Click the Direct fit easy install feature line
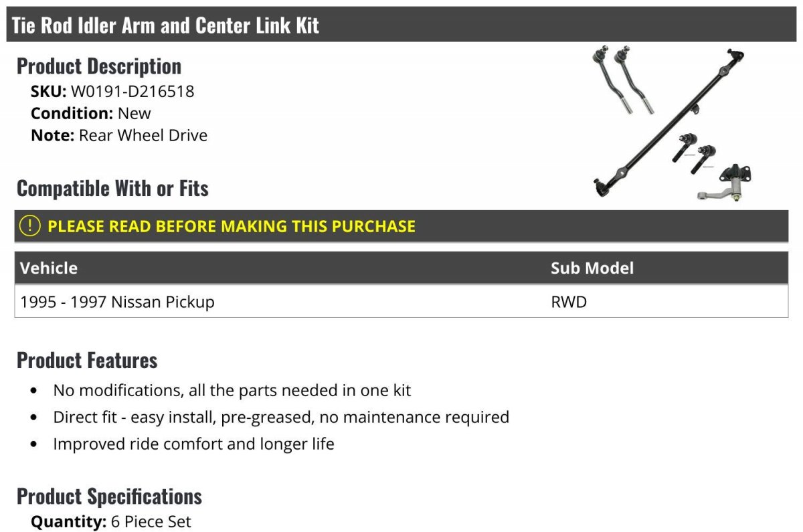The height and width of the screenshot is (532, 803). tap(281, 418)
